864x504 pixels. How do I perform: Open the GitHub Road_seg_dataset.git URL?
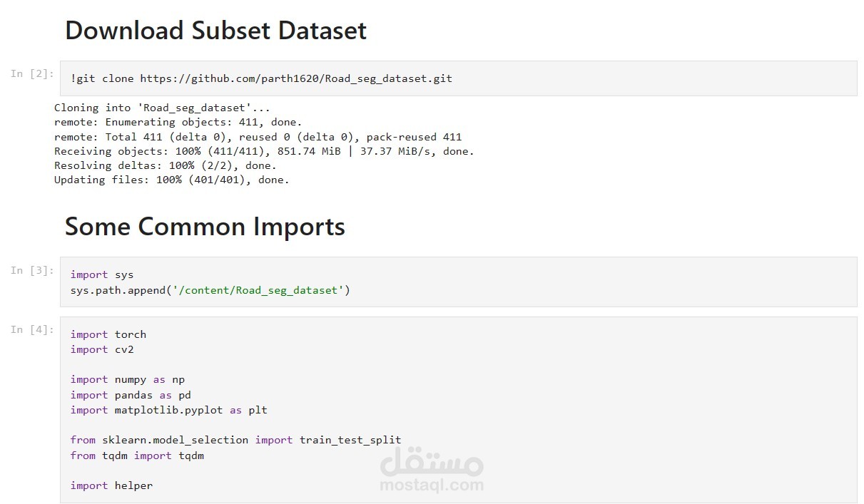click(295, 78)
